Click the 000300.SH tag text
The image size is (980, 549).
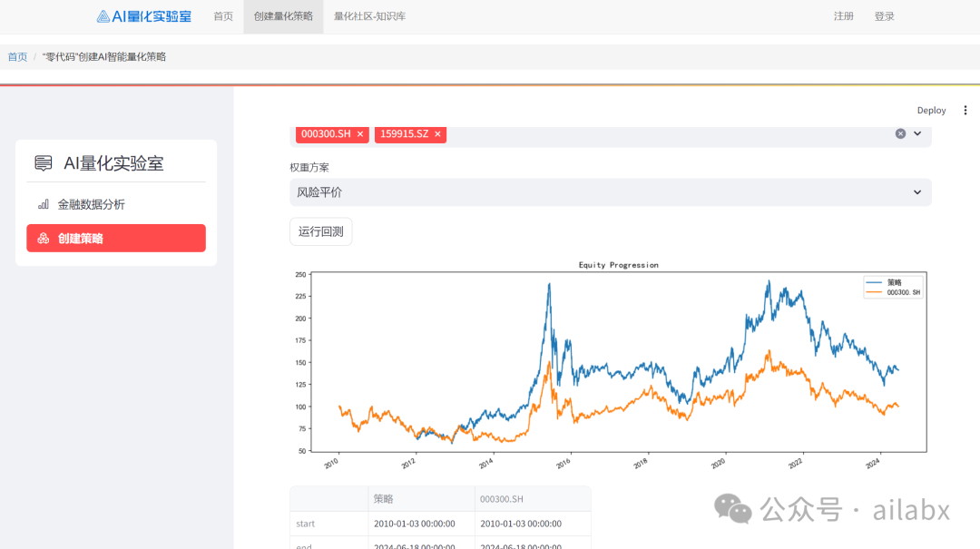click(326, 133)
